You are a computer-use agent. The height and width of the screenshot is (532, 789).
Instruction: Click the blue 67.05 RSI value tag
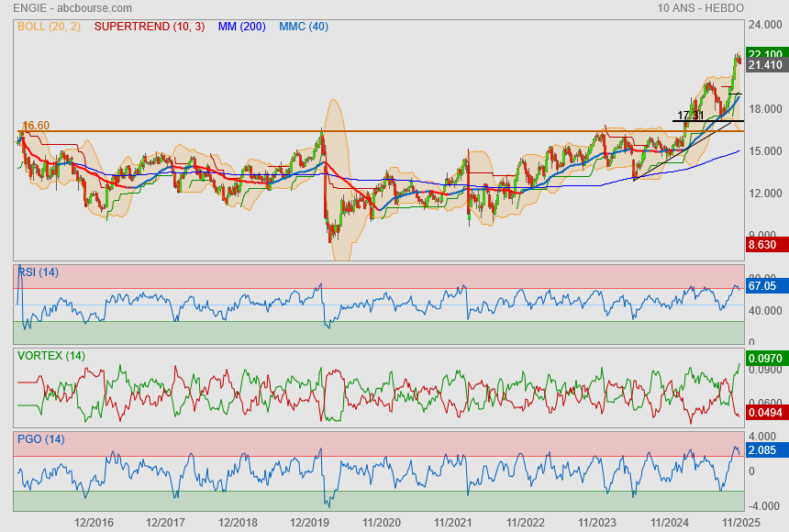(x=763, y=286)
